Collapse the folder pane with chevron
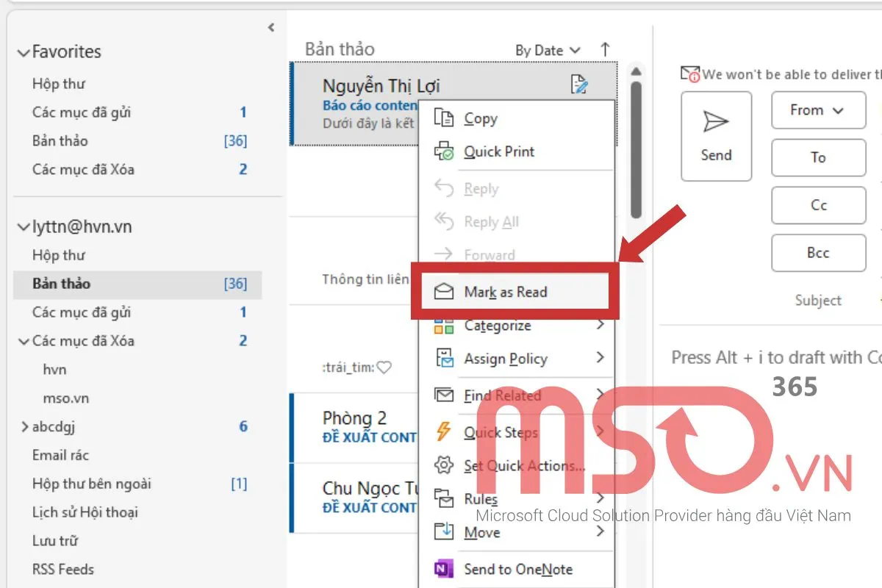The image size is (882, 588). [x=271, y=28]
